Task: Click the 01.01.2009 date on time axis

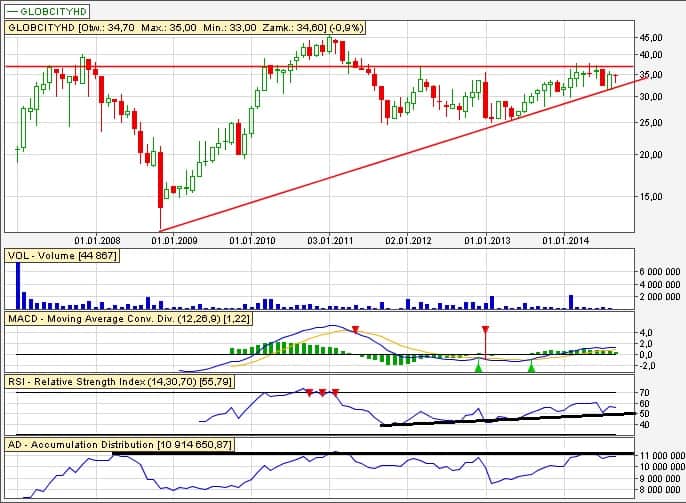Action: tap(172, 241)
